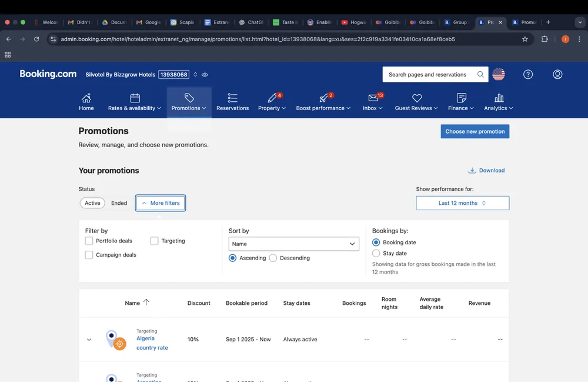The width and height of the screenshot is (588, 382).
Task: Open Rates & availability calendar icon
Action: [x=135, y=98]
